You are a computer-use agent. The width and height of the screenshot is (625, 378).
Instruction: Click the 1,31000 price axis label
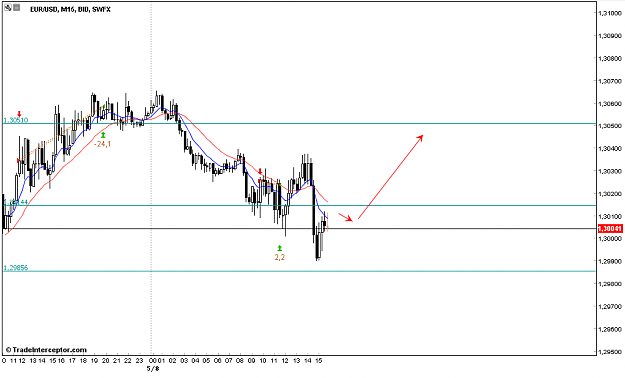coord(610,13)
